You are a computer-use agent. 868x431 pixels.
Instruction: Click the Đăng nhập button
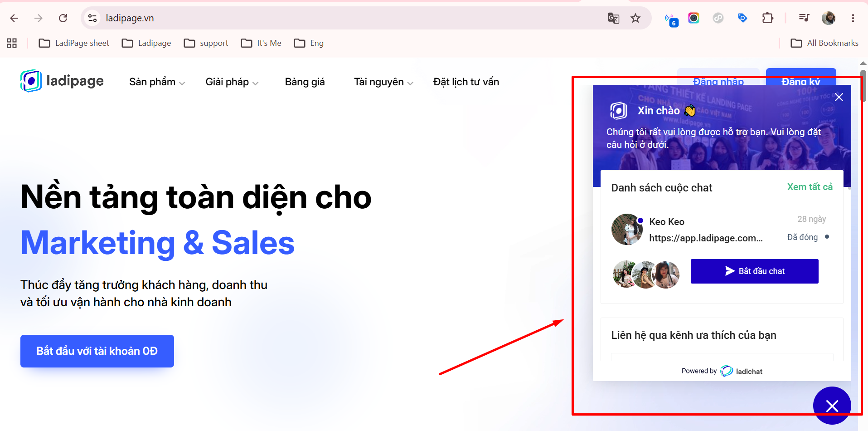[718, 77]
